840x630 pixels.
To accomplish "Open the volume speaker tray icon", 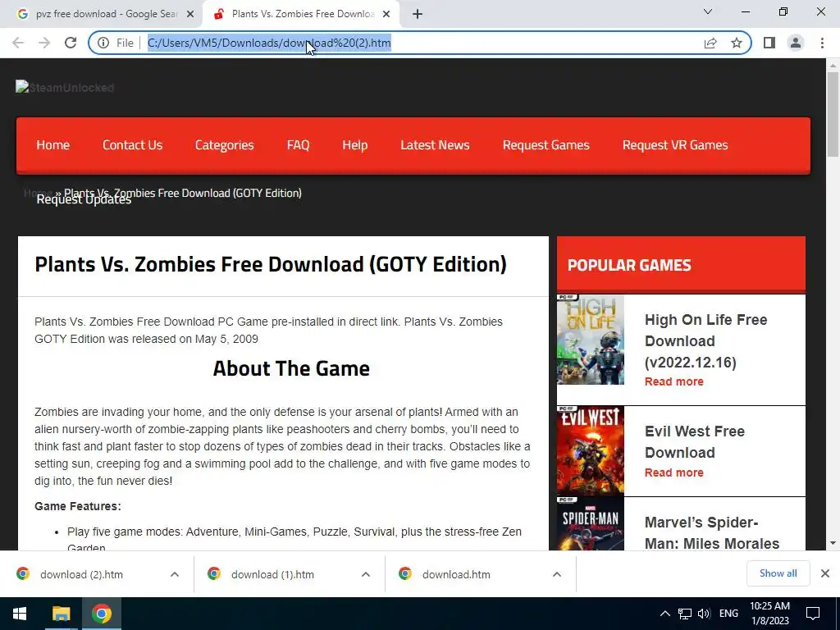I will (x=704, y=614).
